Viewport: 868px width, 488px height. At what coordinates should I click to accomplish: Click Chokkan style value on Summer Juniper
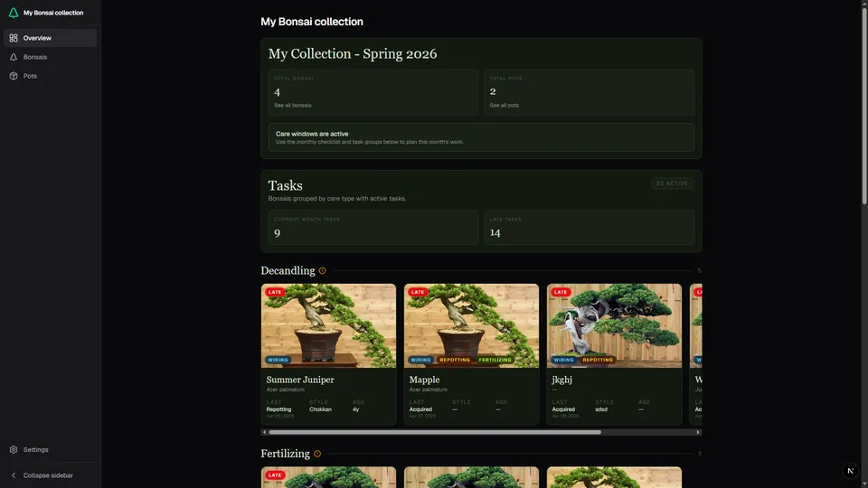(x=320, y=409)
